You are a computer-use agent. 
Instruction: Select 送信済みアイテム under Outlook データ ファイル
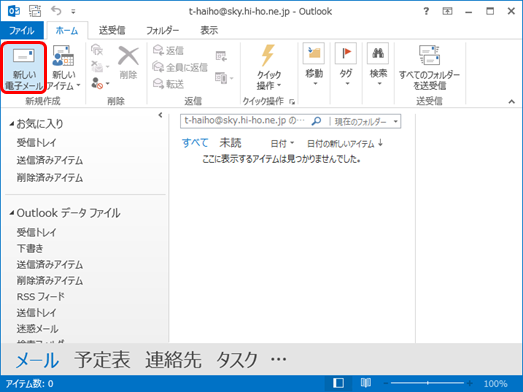pos(50,265)
